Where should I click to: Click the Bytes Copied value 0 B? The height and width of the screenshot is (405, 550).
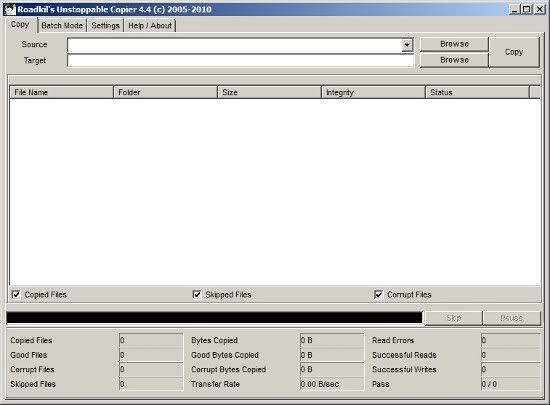coord(332,340)
